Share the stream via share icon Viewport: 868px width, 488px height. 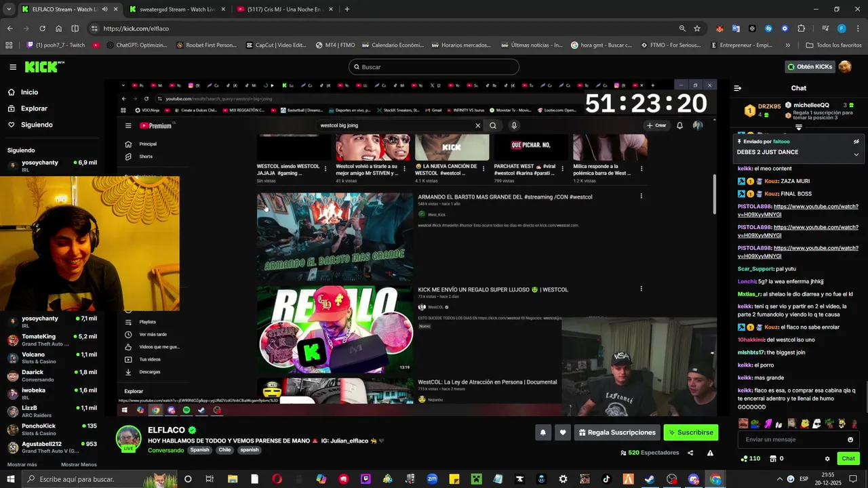click(x=690, y=453)
